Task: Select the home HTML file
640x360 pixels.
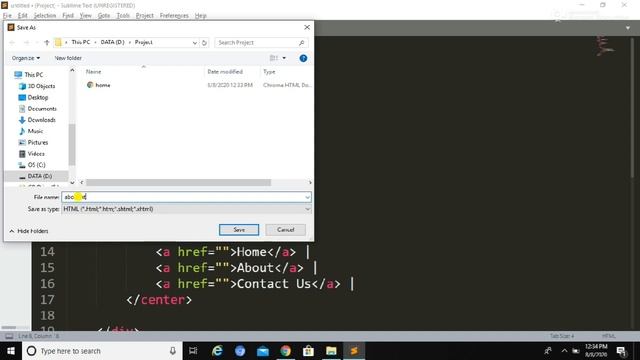Action: click(x=102, y=85)
